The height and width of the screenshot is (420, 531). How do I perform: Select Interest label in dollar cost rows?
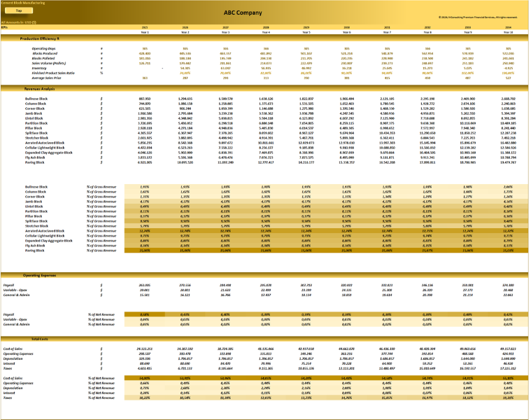9,363
